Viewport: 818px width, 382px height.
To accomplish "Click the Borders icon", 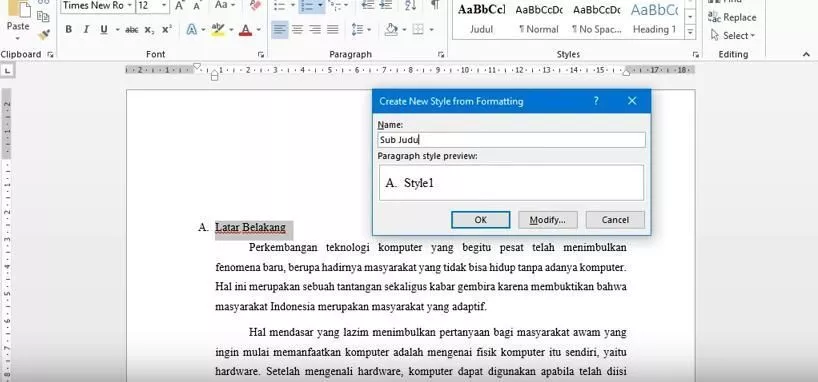I will coord(418,30).
